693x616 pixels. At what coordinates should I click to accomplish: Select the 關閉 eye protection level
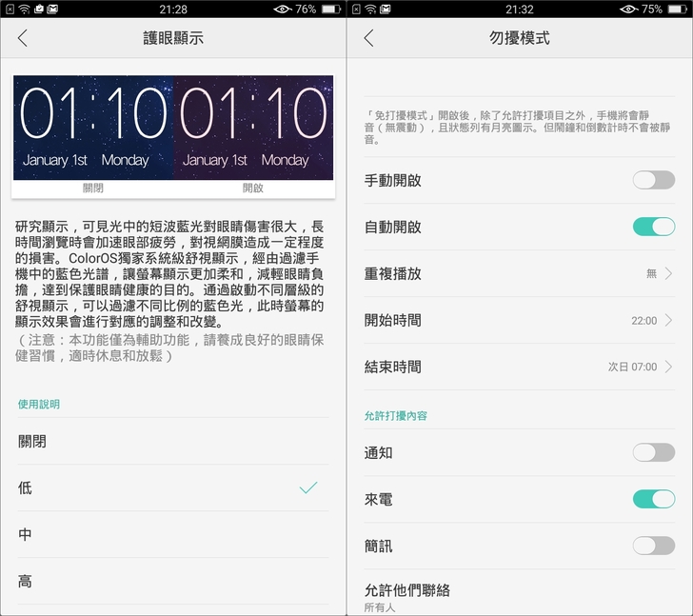point(173,441)
